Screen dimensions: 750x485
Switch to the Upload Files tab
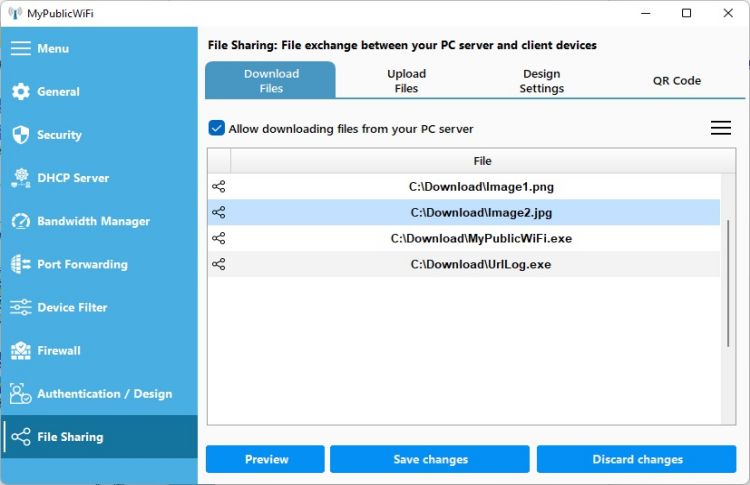tap(406, 80)
